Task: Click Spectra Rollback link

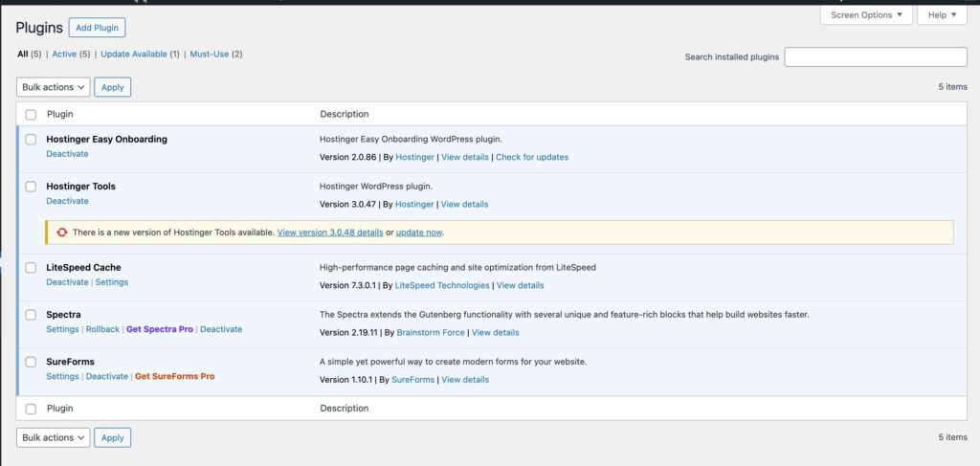Action: tap(102, 329)
